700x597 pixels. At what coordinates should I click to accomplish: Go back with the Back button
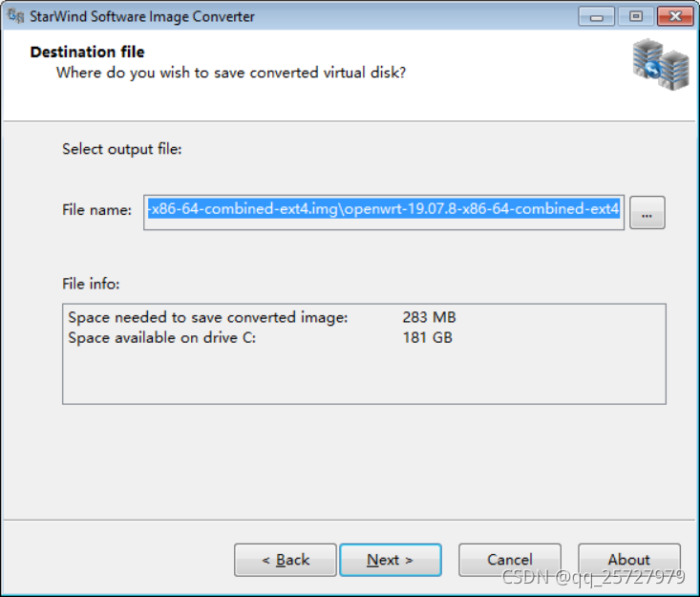pos(285,560)
